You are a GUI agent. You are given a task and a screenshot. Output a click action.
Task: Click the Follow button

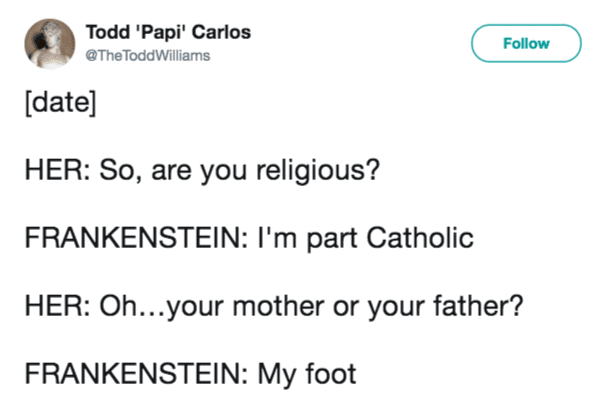point(526,44)
